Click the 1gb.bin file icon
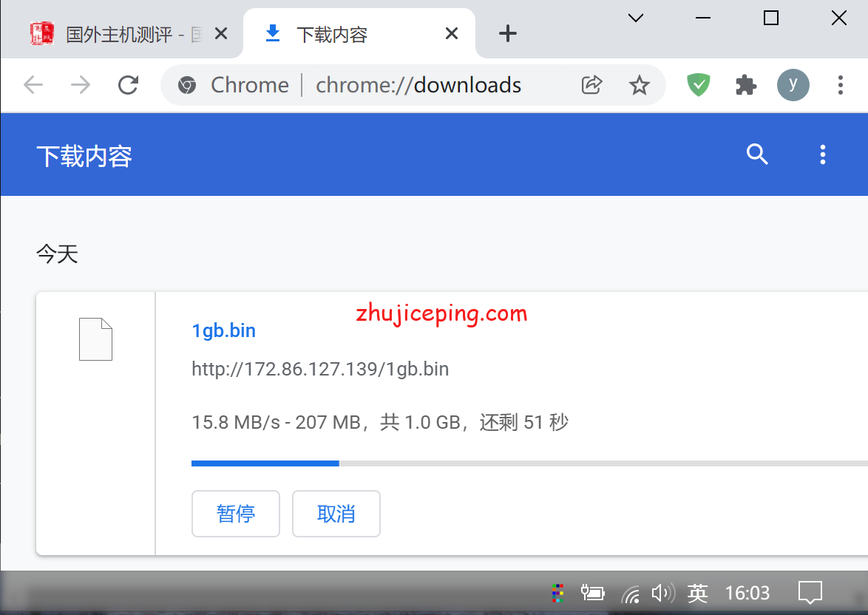This screenshot has height=615, width=868. [96, 339]
